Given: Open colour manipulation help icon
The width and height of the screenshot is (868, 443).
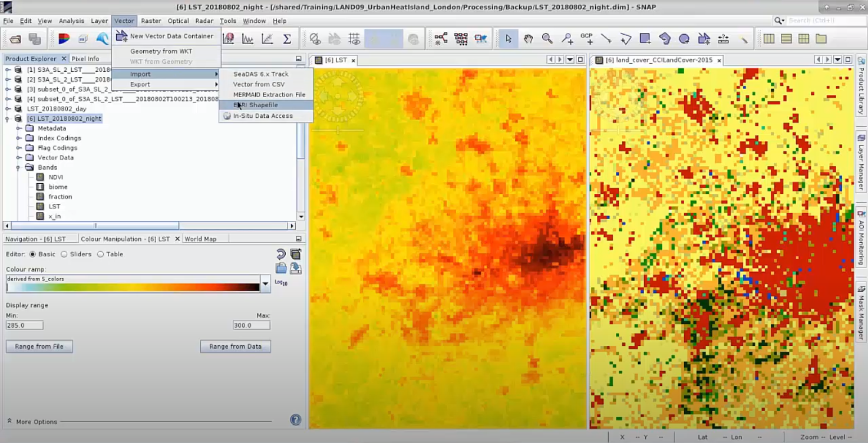Looking at the screenshot, I should [x=296, y=420].
